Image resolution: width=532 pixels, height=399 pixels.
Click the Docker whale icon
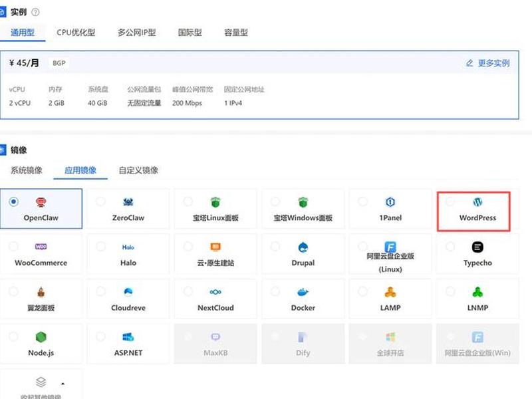pyautogui.click(x=303, y=292)
